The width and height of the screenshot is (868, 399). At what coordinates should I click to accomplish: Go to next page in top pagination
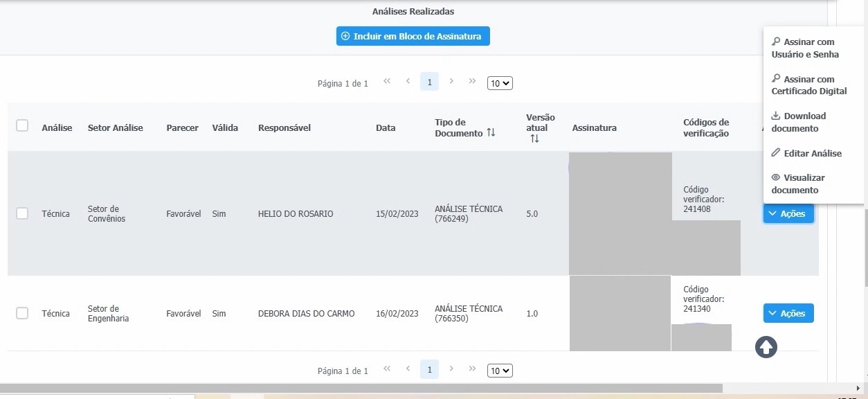coord(451,82)
